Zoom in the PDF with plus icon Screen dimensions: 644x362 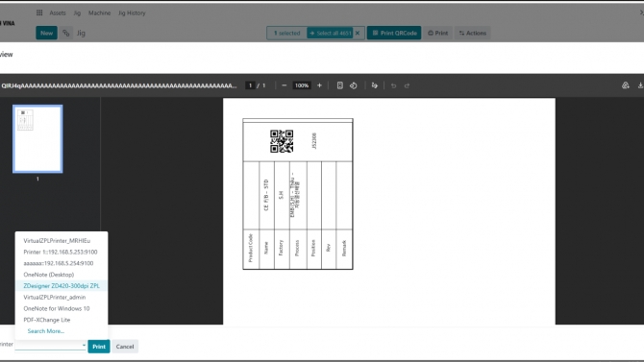(319, 85)
